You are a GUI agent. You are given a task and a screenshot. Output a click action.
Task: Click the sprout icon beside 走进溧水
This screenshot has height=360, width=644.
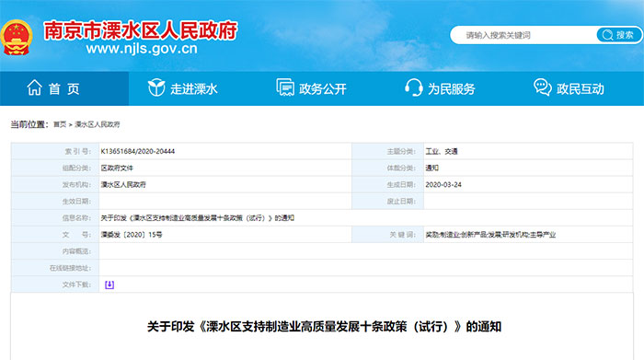(156, 87)
